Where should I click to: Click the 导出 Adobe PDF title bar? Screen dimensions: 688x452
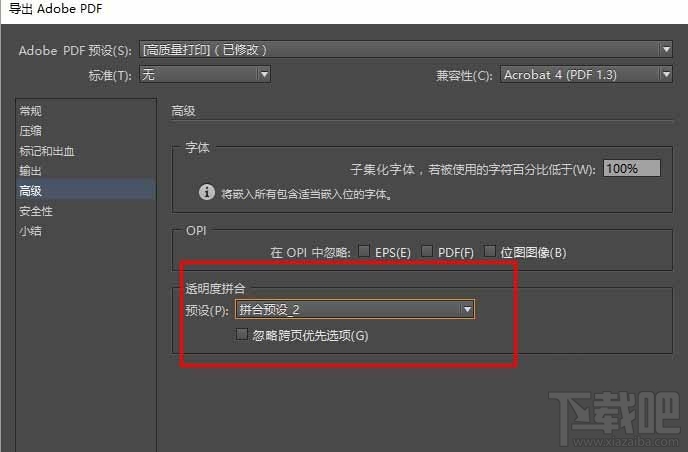click(344, 10)
